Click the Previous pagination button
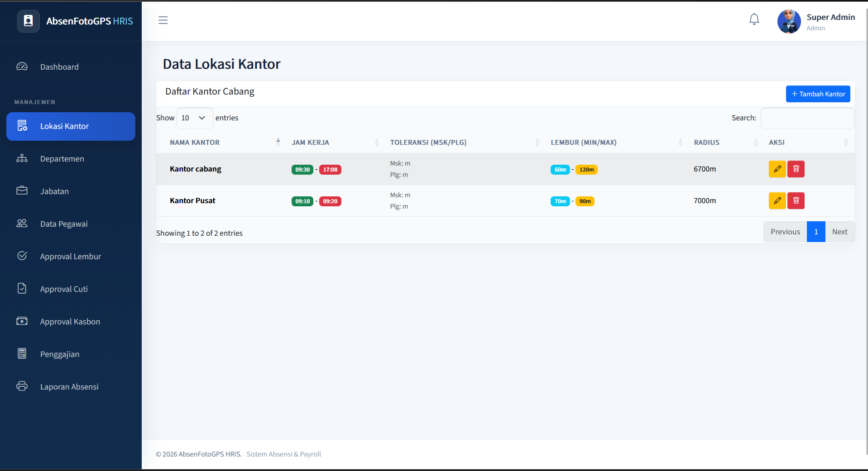868x471 pixels. click(x=785, y=232)
